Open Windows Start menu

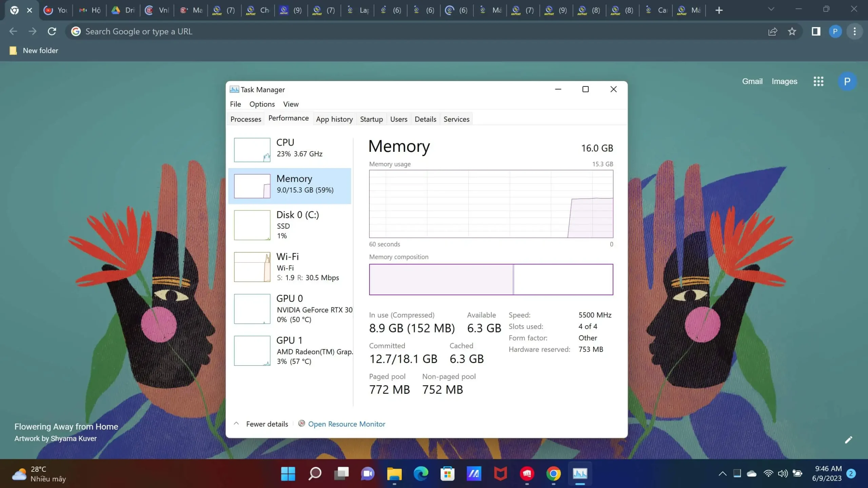pyautogui.click(x=288, y=473)
